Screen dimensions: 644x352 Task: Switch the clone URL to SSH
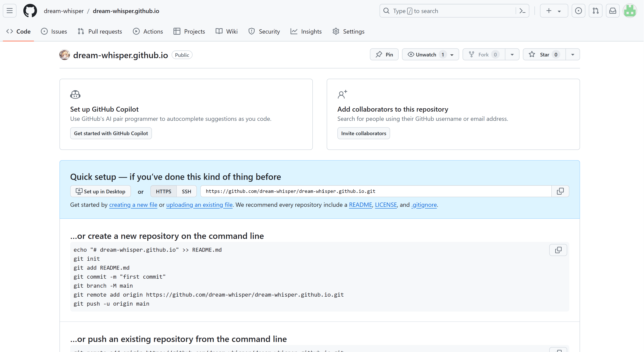point(186,191)
